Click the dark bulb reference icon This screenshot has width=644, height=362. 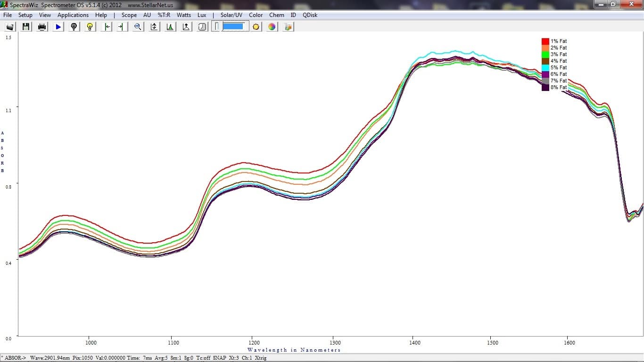tap(74, 27)
